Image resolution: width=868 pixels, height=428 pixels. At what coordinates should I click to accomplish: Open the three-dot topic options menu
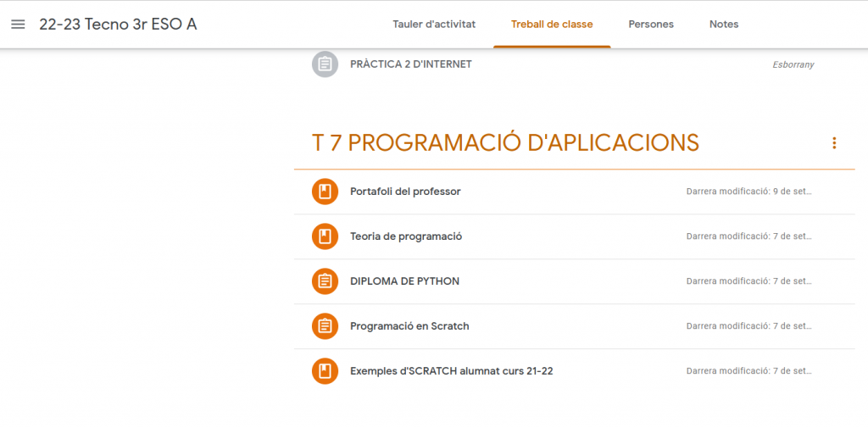coord(834,143)
